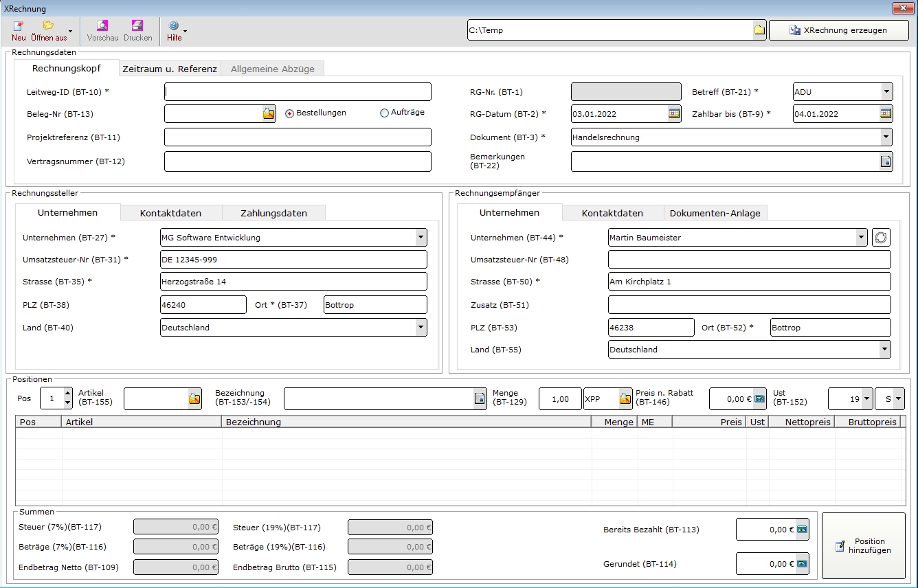Open the Rechnungssteller Land dropdown
The width and height of the screenshot is (918, 588).
coord(421,328)
